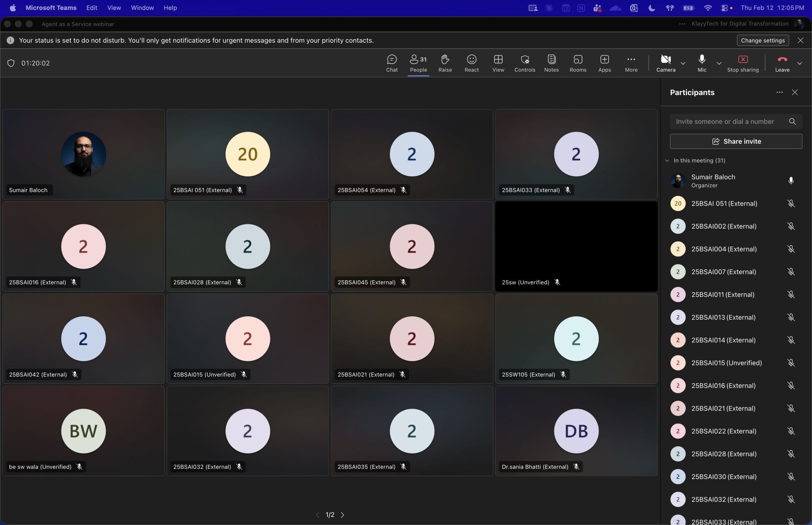Click Stop sharing icon
The height and width of the screenshot is (525, 812).
pos(743,59)
